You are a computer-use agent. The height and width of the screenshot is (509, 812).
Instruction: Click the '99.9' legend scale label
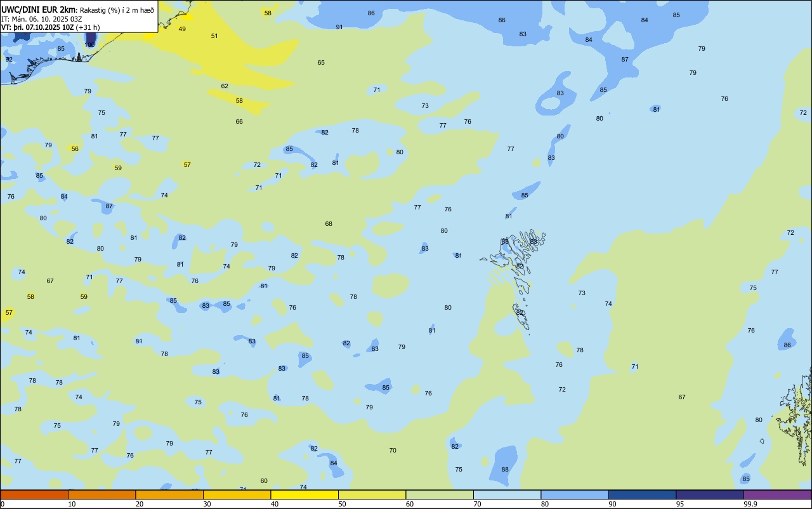750,504
